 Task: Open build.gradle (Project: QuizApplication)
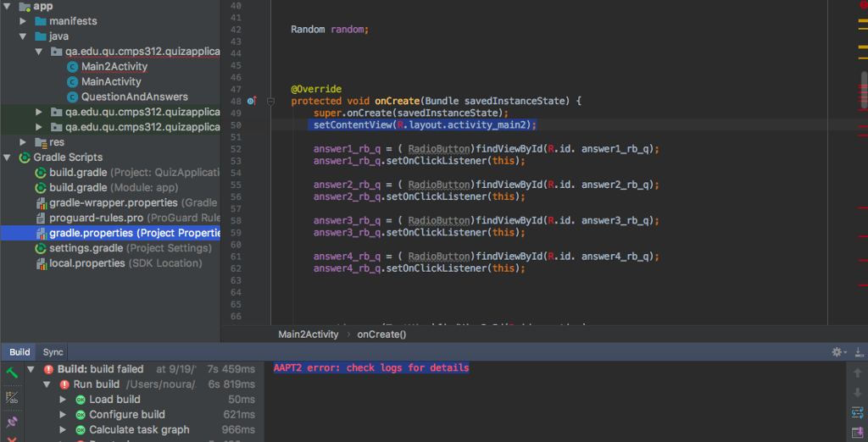tap(135, 173)
